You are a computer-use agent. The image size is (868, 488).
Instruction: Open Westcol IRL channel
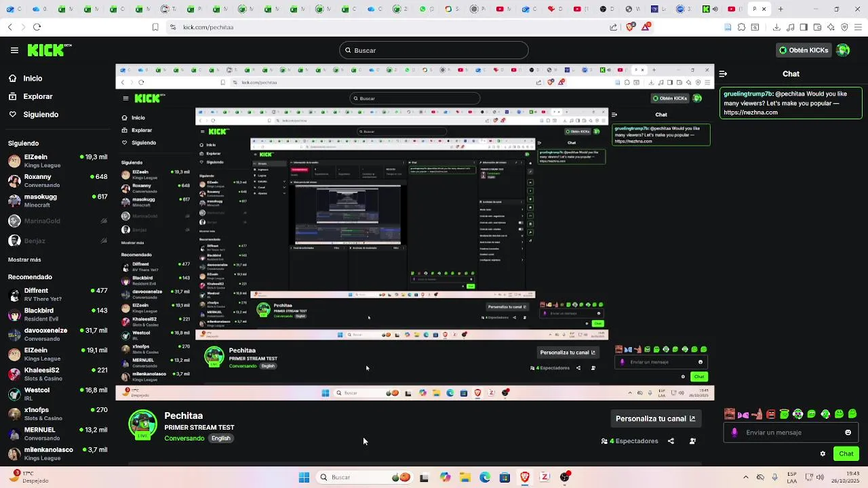pos(58,394)
